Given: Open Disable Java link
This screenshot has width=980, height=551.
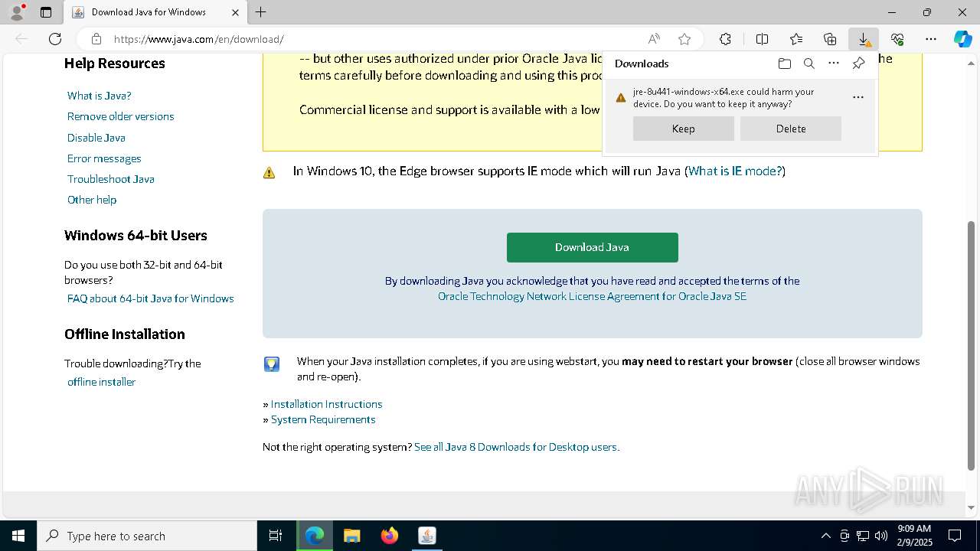Looking at the screenshot, I should coord(96,138).
